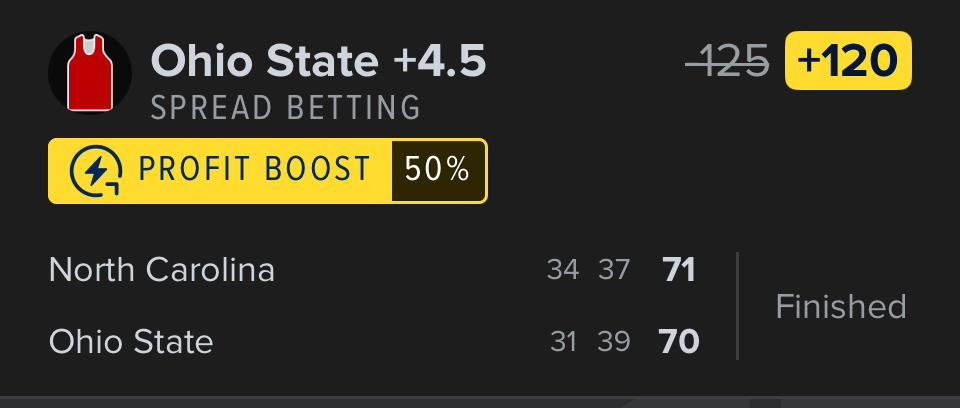Click the PROFIT BOOST label text
Image resolution: width=960 pixels, height=408 pixels.
pos(255,170)
